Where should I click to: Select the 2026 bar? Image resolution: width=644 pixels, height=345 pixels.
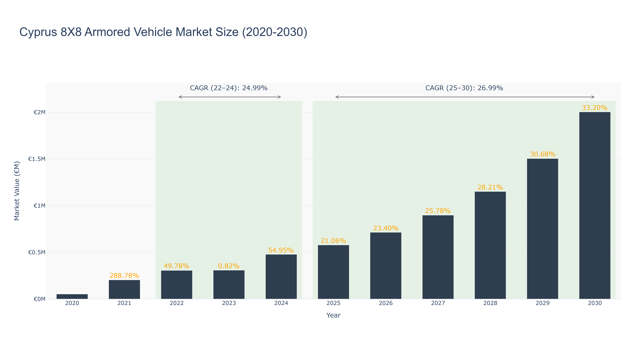pyautogui.click(x=385, y=266)
